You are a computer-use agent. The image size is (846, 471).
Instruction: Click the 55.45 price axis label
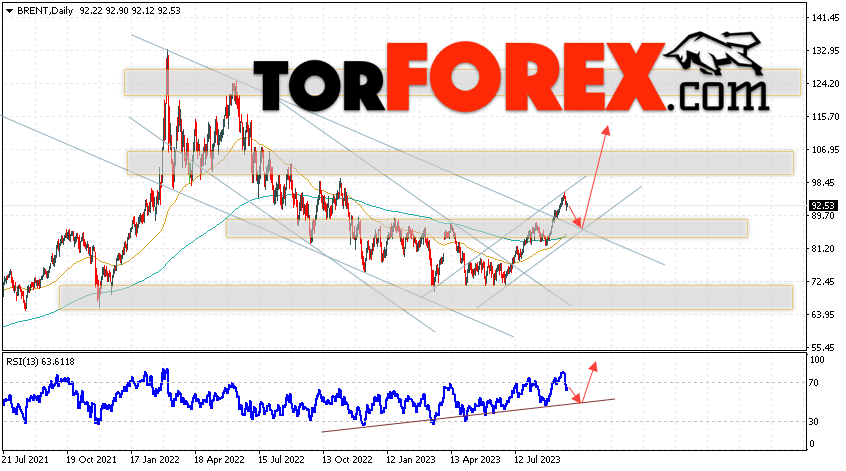pyautogui.click(x=825, y=347)
